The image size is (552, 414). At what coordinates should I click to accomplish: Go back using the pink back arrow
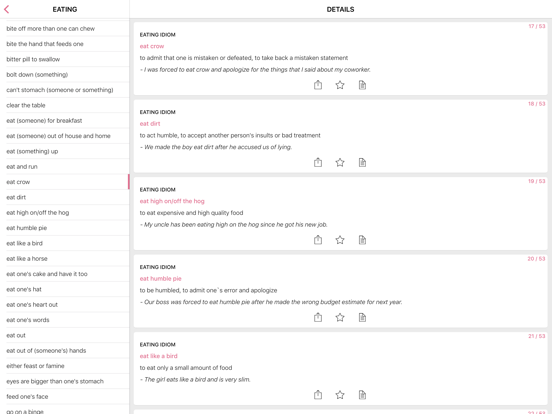(x=7, y=10)
